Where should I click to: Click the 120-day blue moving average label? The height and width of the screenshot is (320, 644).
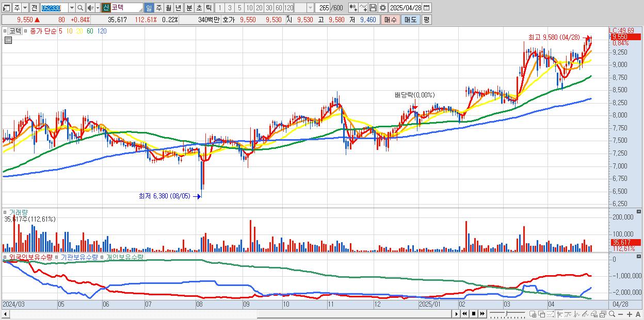tap(102, 31)
